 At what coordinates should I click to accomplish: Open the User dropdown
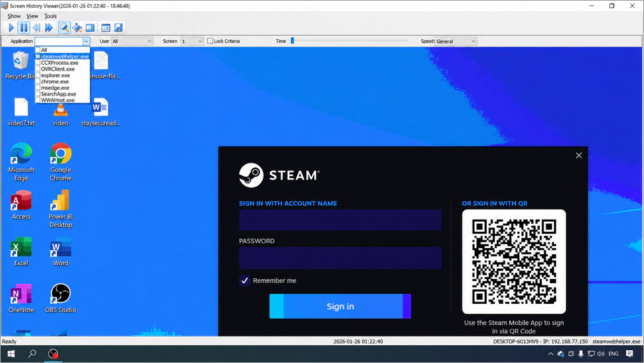point(132,41)
